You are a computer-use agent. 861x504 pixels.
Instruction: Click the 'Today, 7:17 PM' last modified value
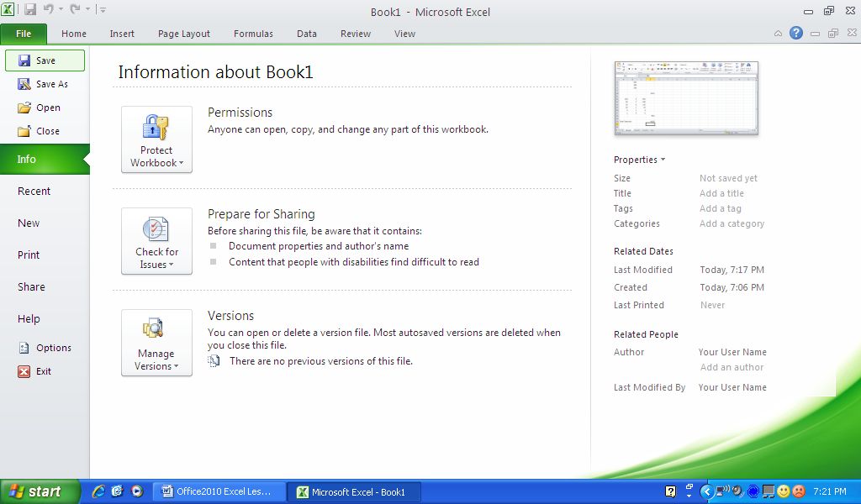(x=732, y=270)
